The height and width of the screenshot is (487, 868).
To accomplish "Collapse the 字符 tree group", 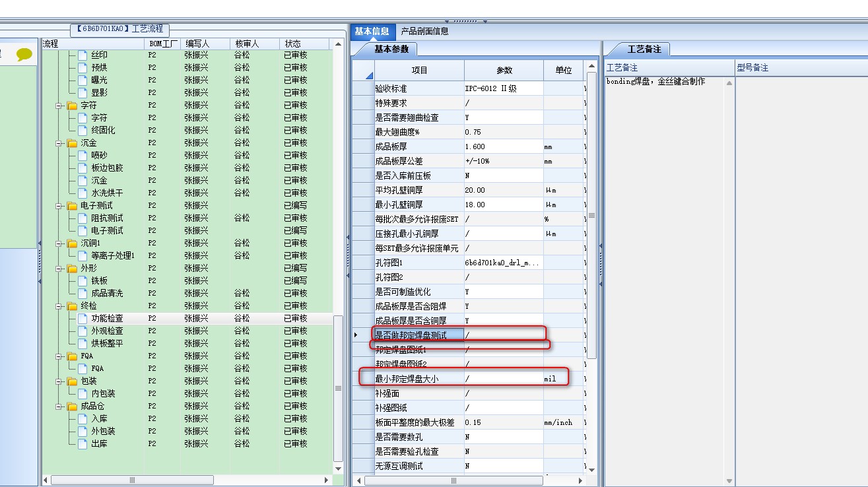I will click(x=59, y=105).
